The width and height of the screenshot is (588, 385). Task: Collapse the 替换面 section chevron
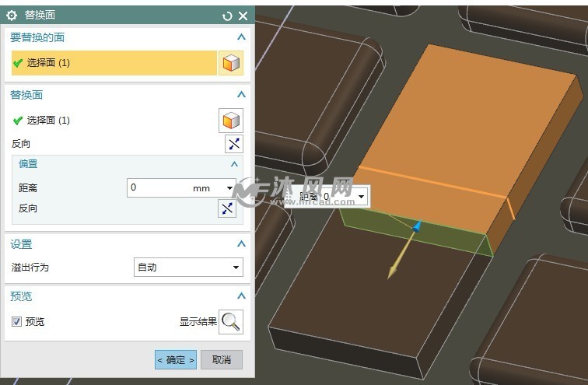click(241, 94)
